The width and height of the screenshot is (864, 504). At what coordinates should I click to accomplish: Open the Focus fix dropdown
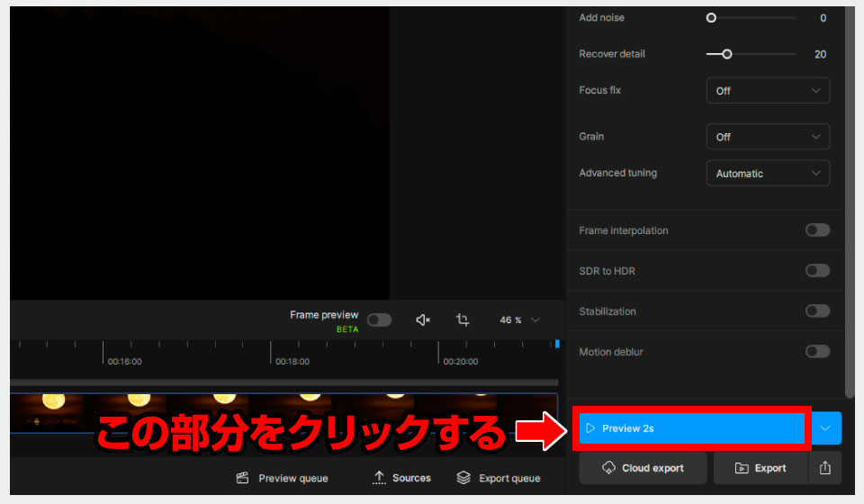pos(768,91)
